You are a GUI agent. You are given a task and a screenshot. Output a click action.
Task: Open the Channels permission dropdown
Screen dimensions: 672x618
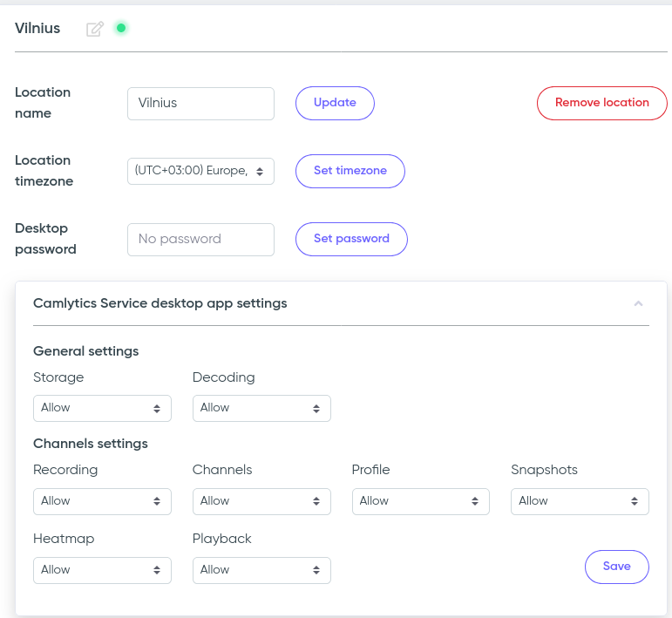[x=261, y=501]
